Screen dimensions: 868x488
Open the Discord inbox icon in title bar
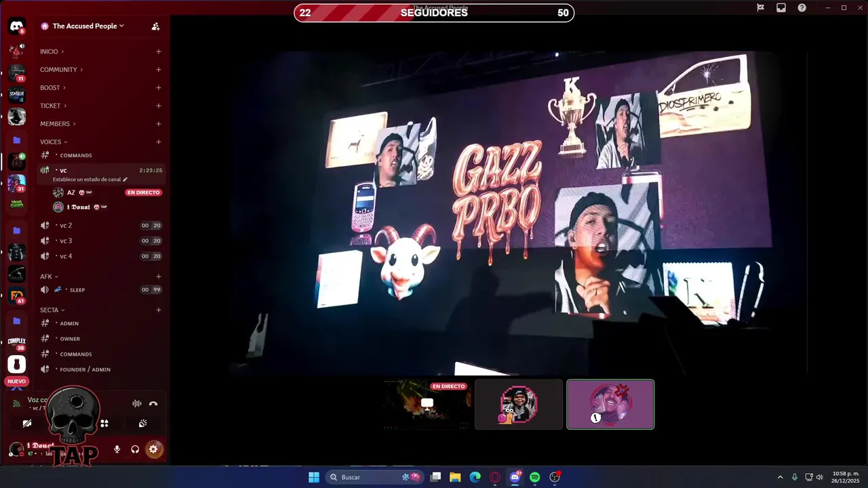pyautogui.click(x=781, y=7)
